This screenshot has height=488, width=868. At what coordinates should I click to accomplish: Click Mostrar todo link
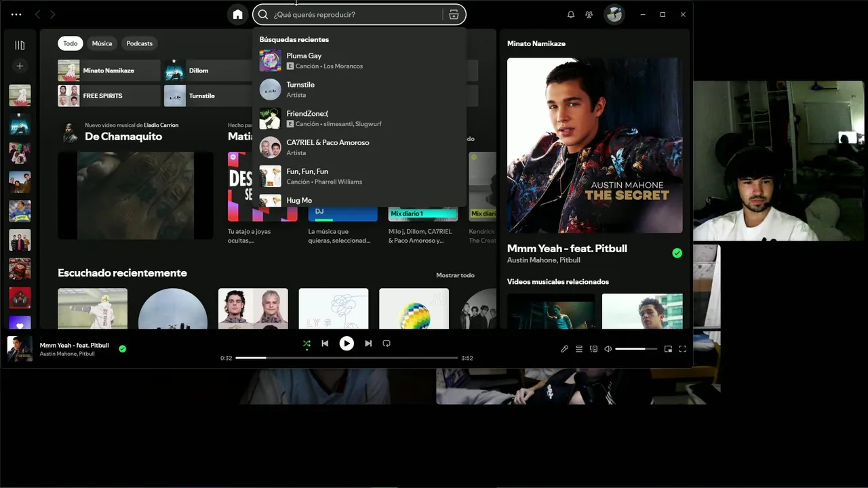click(x=455, y=275)
